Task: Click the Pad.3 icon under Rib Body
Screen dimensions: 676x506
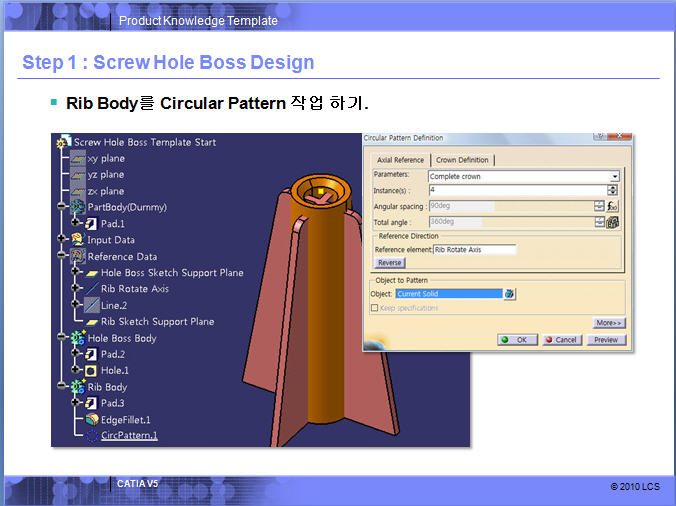Action: point(91,403)
